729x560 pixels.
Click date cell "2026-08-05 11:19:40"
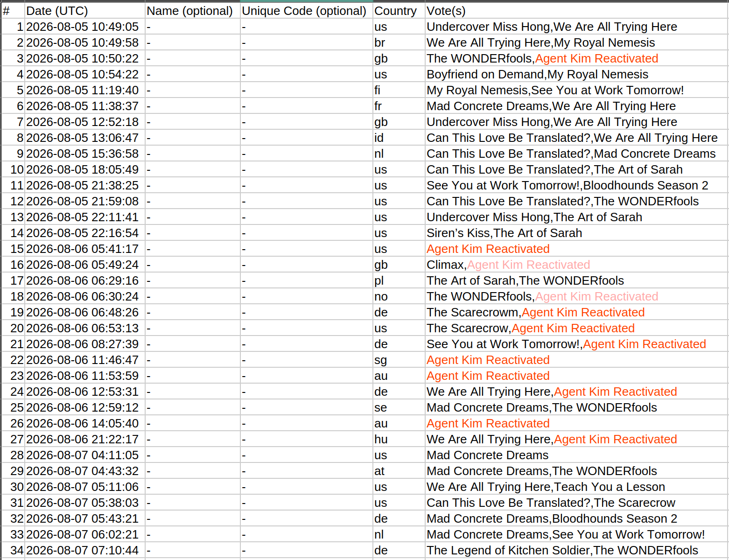[x=85, y=90]
